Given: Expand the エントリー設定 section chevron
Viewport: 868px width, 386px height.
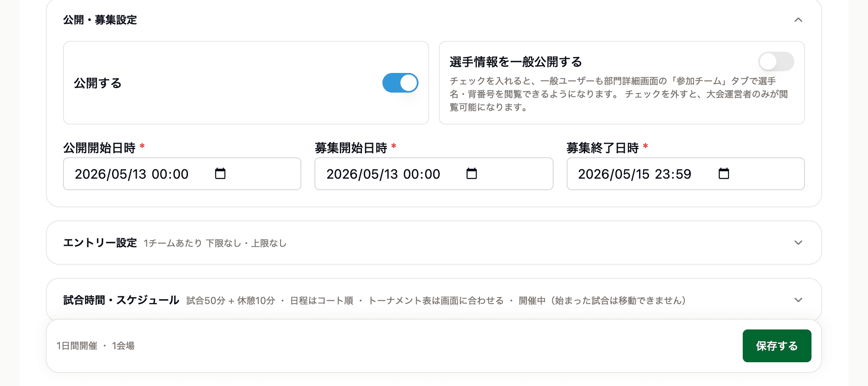Looking at the screenshot, I should pyautogui.click(x=798, y=243).
